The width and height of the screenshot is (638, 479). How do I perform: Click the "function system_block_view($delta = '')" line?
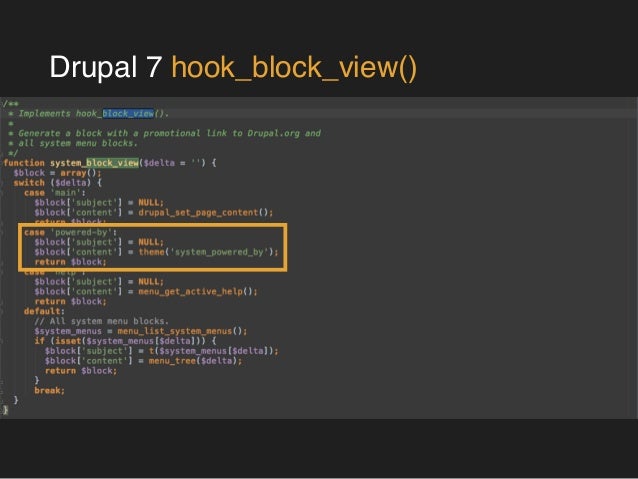point(109,163)
